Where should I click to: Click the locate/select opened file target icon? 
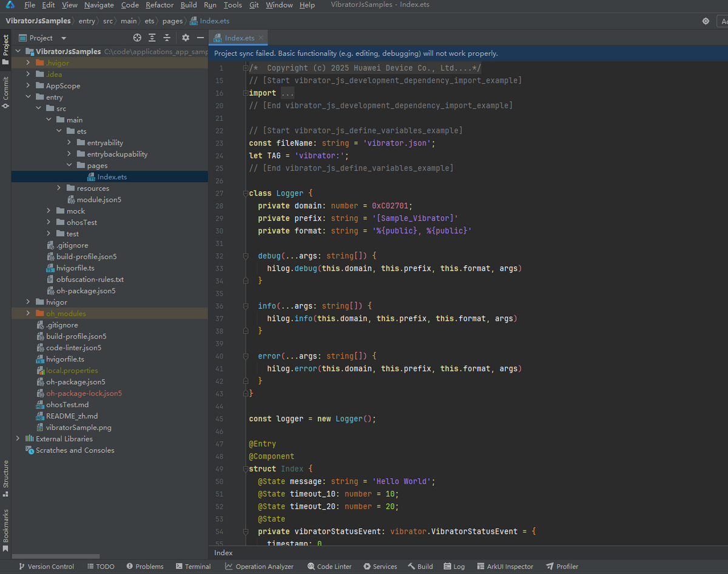[137, 38]
